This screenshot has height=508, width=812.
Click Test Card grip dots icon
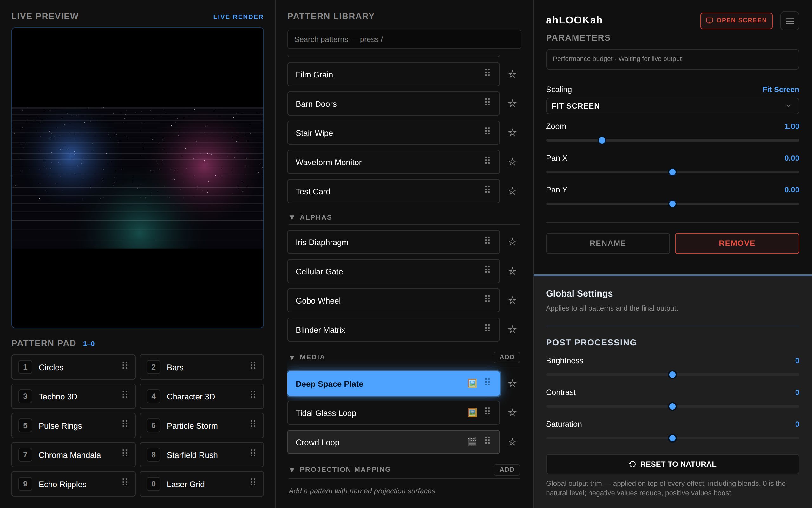(x=487, y=190)
